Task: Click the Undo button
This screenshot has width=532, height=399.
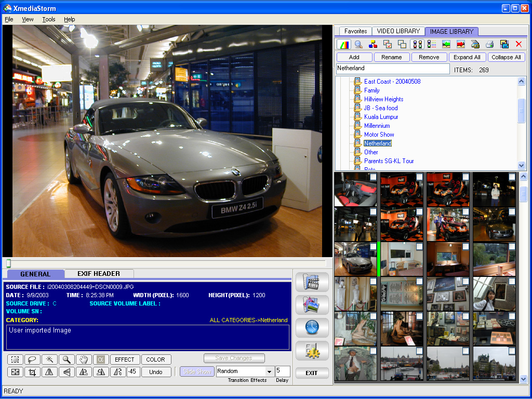Action: click(156, 372)
